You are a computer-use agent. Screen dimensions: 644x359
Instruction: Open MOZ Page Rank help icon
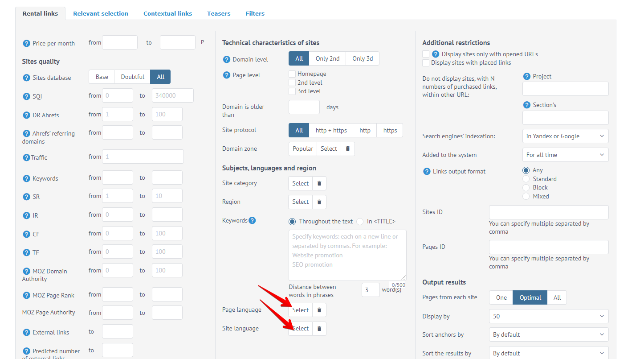[x=26, y=295]
